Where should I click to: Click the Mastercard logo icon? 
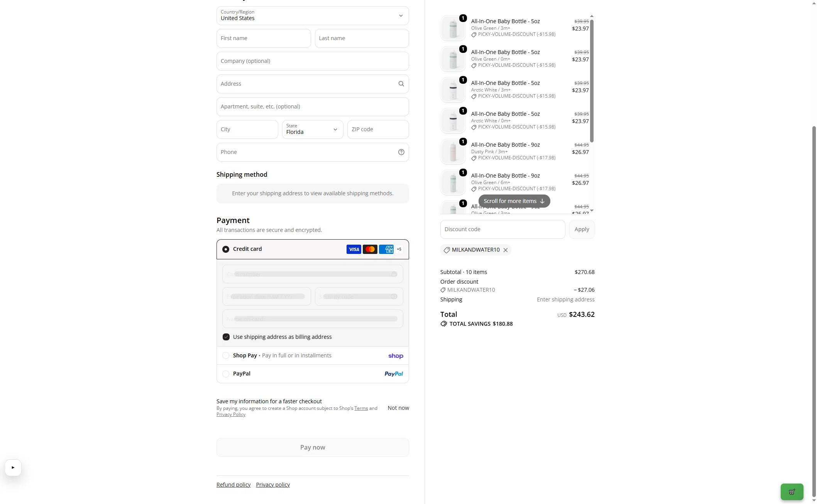(x=370, y=249)
